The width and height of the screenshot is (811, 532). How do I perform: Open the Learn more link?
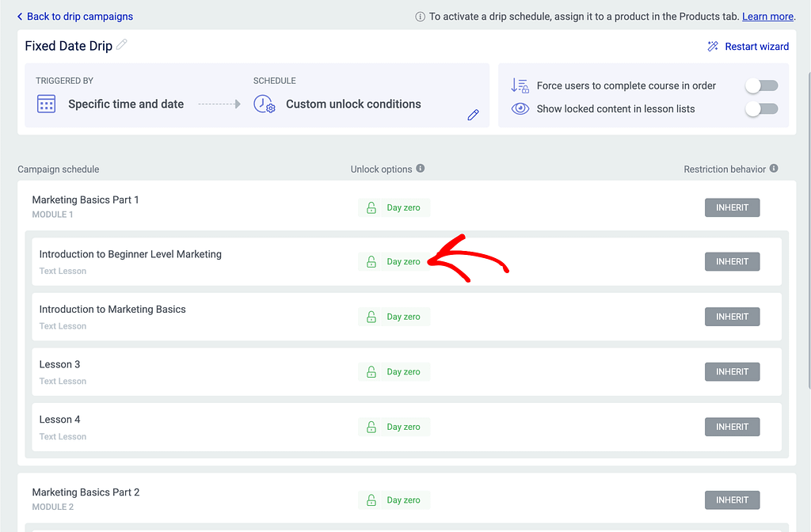click(x=767, y=17)
